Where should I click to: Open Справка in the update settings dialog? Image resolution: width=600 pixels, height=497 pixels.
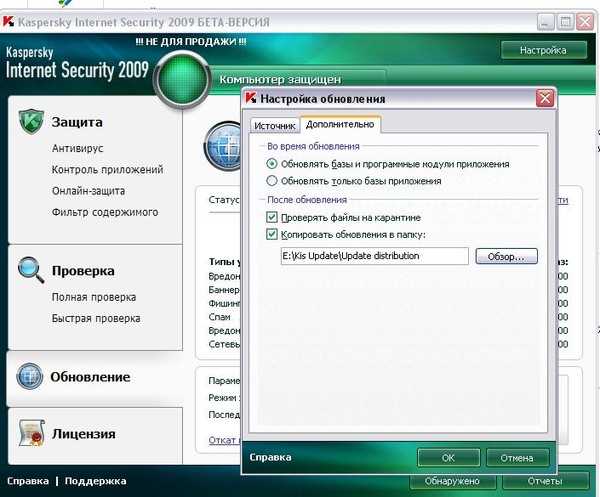[270, 457]
